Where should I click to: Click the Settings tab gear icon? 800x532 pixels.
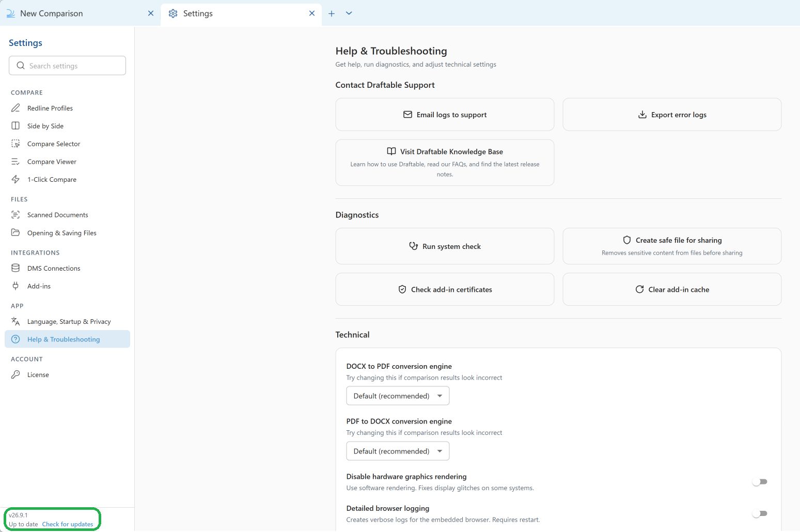[173, 13]
